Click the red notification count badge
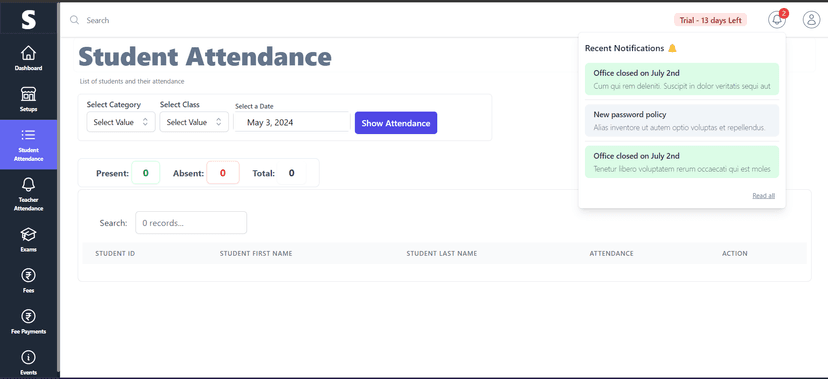 click(784, 13)
